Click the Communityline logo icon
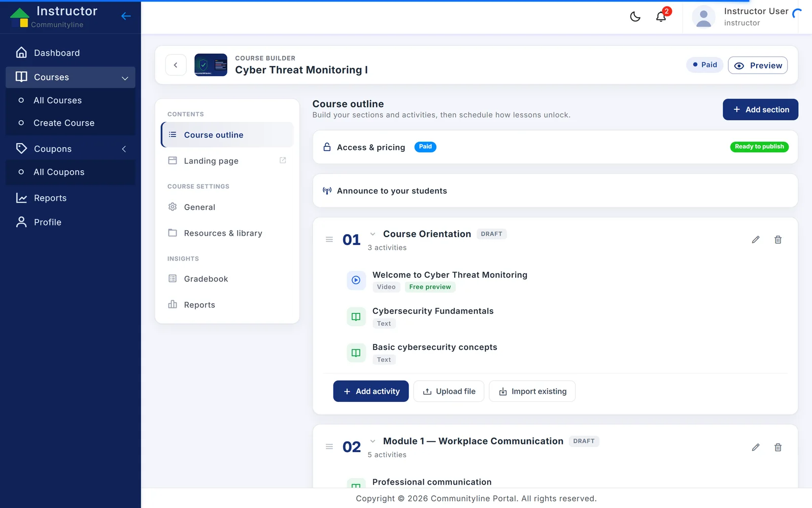Screen dimensions: 812x508 20,17
